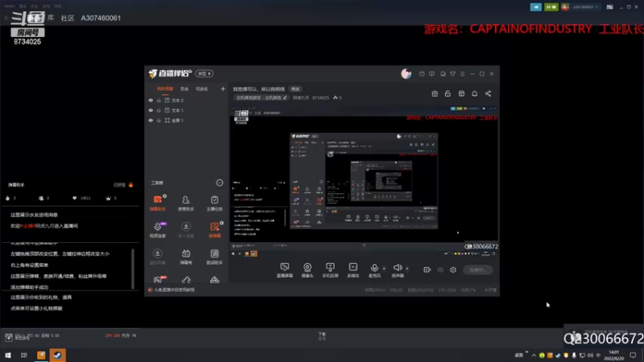Add a 直播屏幕 screen capture source

pyautogui.click(x=285, y=270)
